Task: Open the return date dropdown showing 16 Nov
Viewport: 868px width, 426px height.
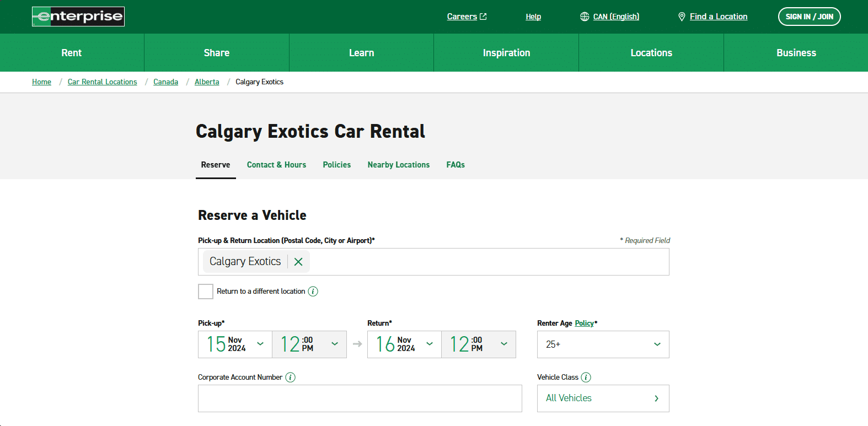Action: coord(404,344)
